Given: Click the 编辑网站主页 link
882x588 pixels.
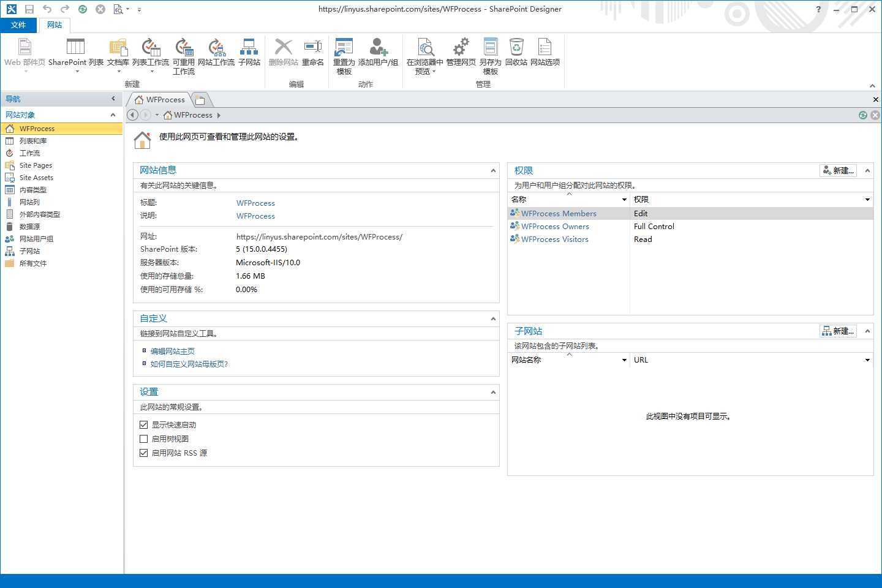Looking at the screenshot, I should pos(173,352).
